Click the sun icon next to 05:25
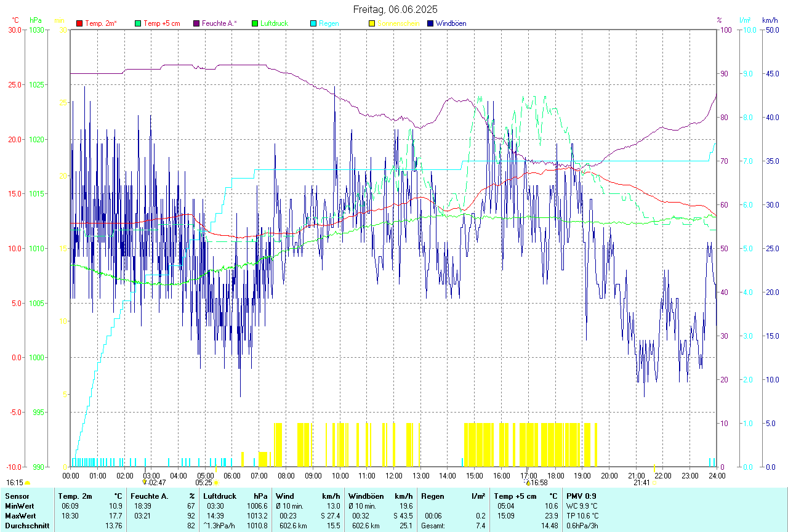The height and width of the screenshot is (532, 788). [x=216, y=483]
